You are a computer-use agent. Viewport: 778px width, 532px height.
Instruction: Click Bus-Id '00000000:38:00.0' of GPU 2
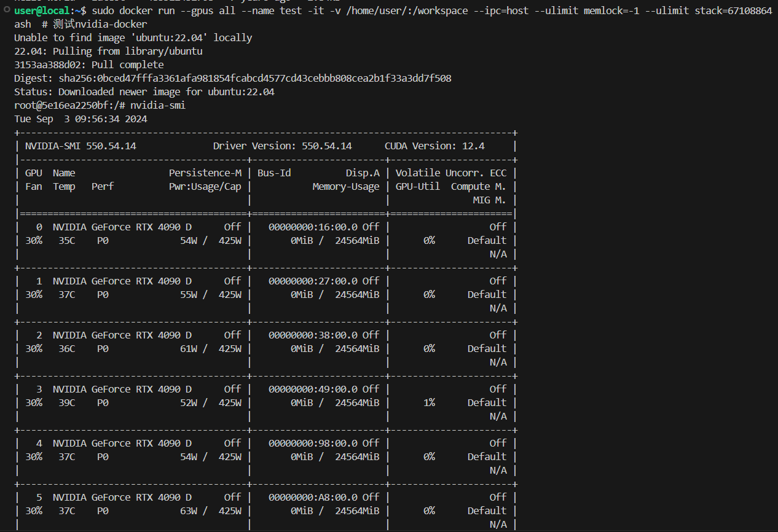(x=313, y=335)
